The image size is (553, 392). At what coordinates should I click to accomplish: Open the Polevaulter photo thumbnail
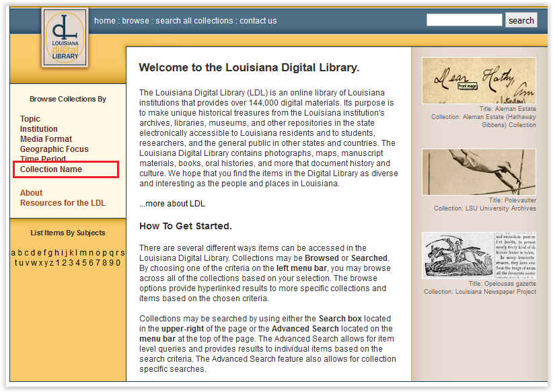click(x=479, y=172)
